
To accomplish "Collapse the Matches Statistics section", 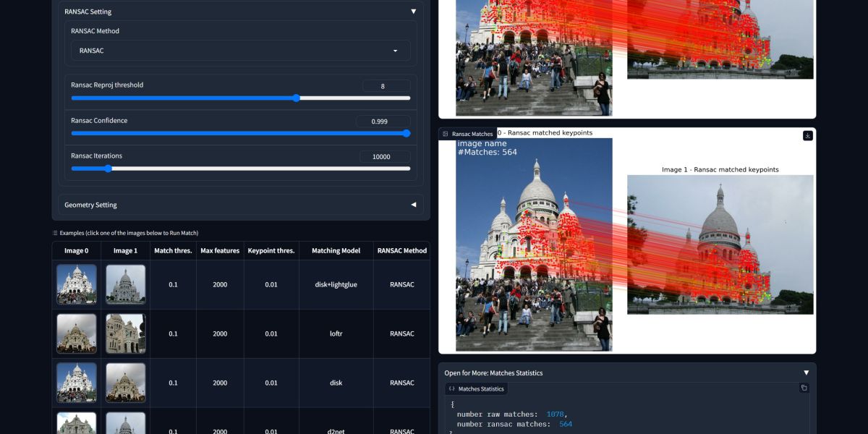I will pos(806,372).
